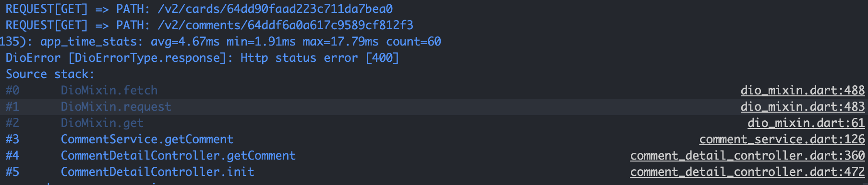868x185 pixels.
Task: Click the #5 stack frame number
Action: click(12, 172)
